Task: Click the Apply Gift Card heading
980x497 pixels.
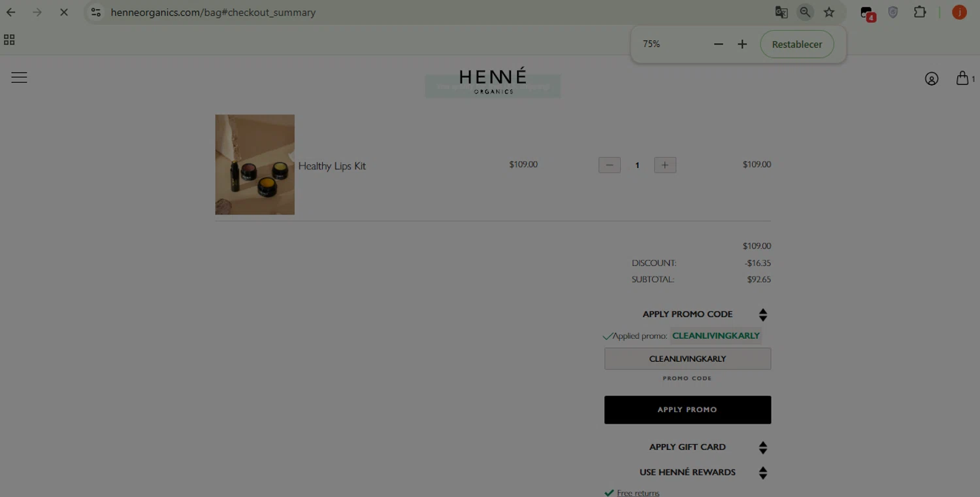Action: click(x=687, y=447)
